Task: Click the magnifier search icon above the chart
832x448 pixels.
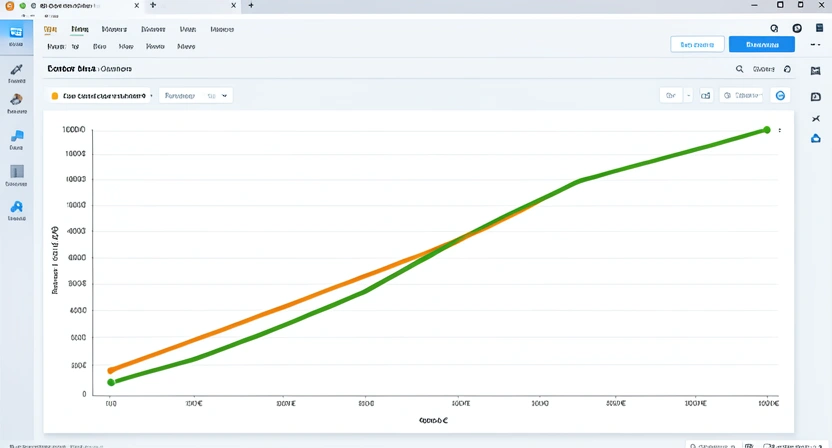Action: pos(739,69)
